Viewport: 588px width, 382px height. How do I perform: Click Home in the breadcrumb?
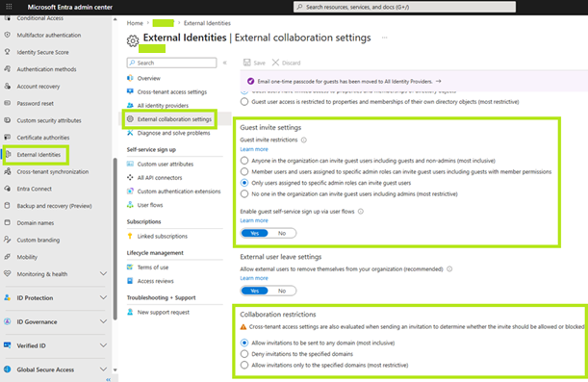coord(135,23)
